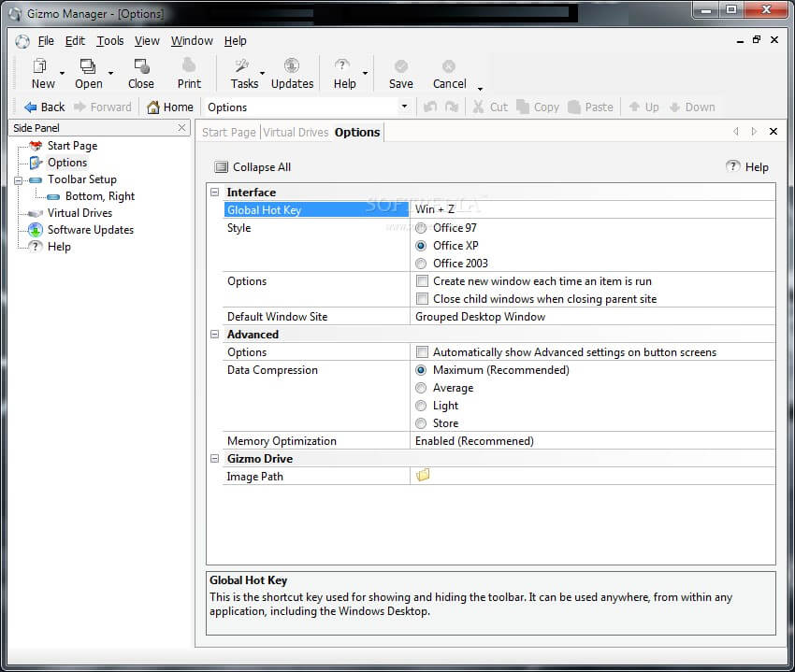
Task: Click the Forward navigation arrow
Action: pos(79,107)
